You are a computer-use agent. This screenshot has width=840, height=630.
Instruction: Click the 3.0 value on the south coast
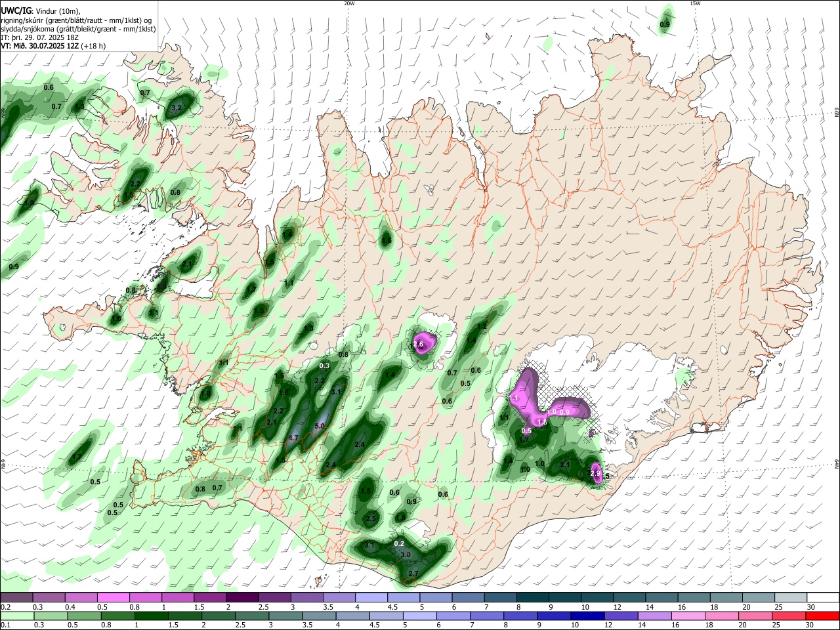point(406,555)
